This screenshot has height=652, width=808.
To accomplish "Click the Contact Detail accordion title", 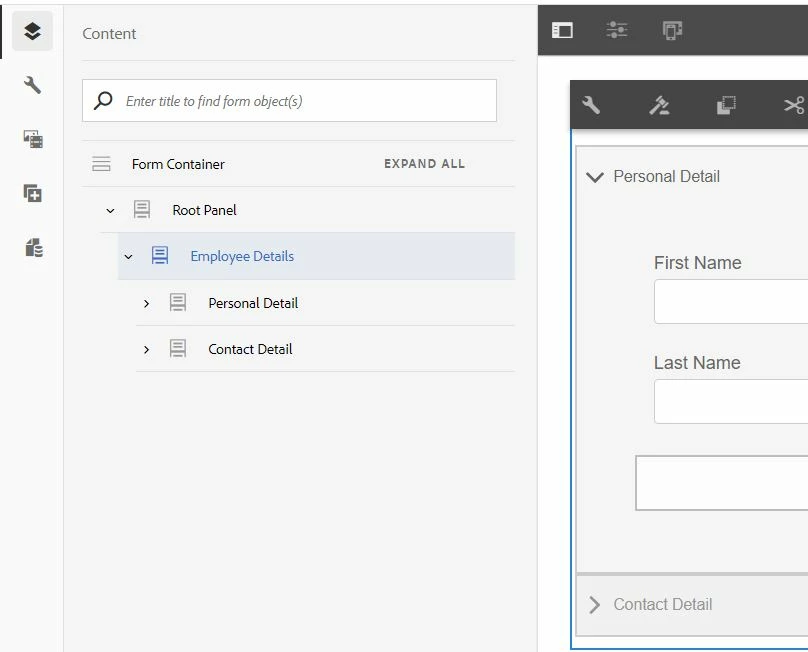I will (663, 604).
